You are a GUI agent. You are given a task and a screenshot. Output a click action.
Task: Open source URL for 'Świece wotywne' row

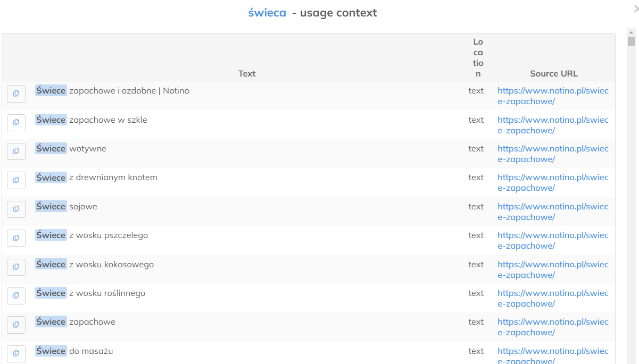pyautogui.click(x=553, y=154)
